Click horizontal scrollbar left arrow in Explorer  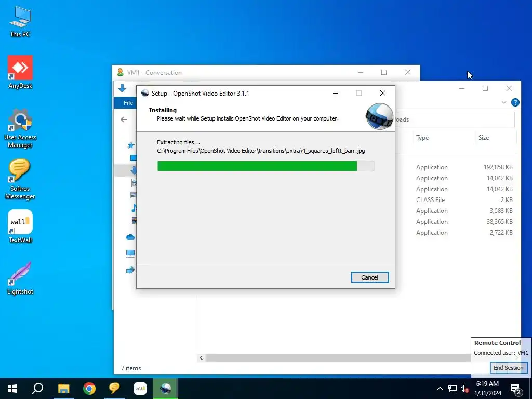[201, 357]
